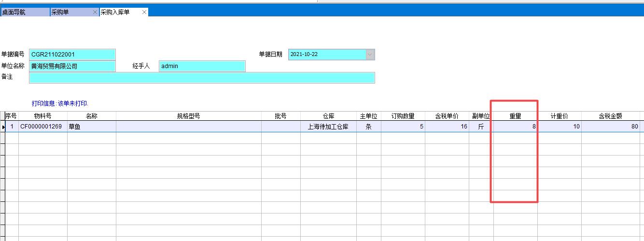The width and height of the screenshot is (644, 241).
Task: Click the 重量 cell with value 8
Action: [x=515, y=127]
